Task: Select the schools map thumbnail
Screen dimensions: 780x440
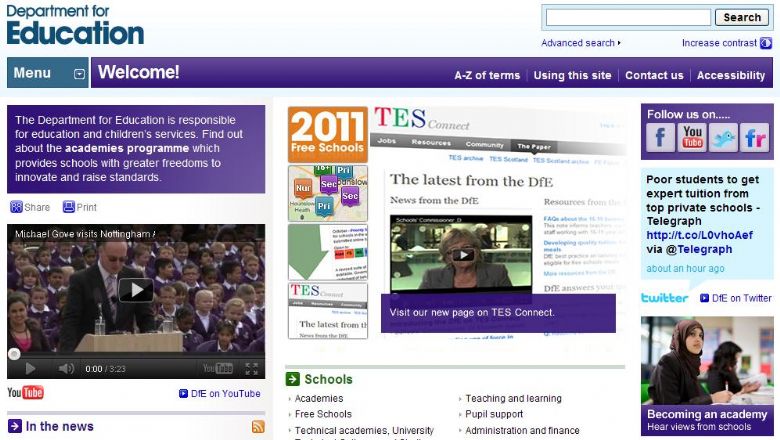Action: point(328,193)
